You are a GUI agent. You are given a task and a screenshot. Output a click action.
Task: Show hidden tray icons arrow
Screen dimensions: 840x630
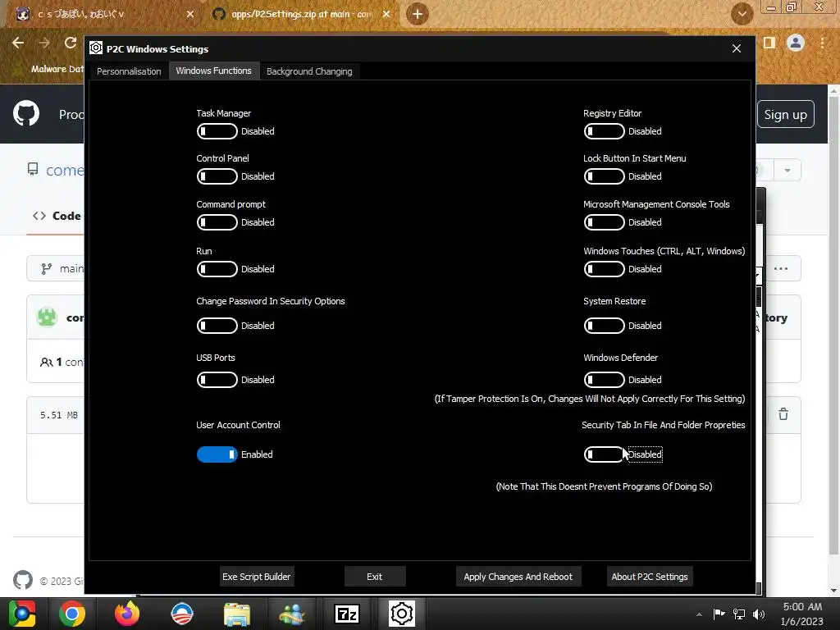(x=699, y=614)
